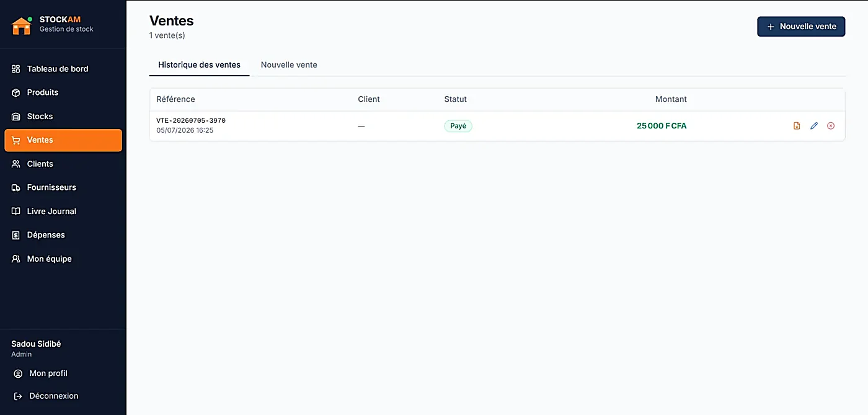This screenshot has width=868, height=415.
Task: Click the Mon profil link
Action: pos(63,373)
